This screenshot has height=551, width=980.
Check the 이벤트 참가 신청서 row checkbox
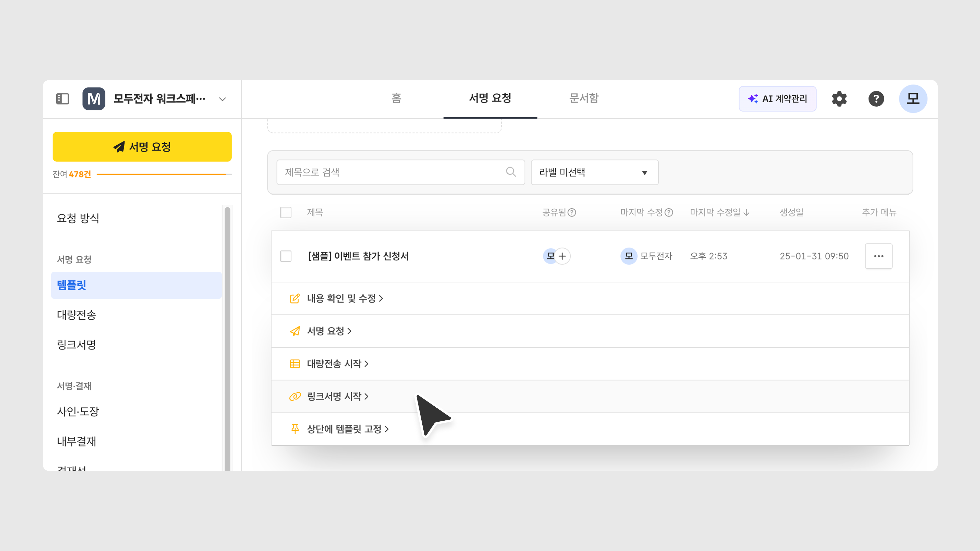(286, 256)
